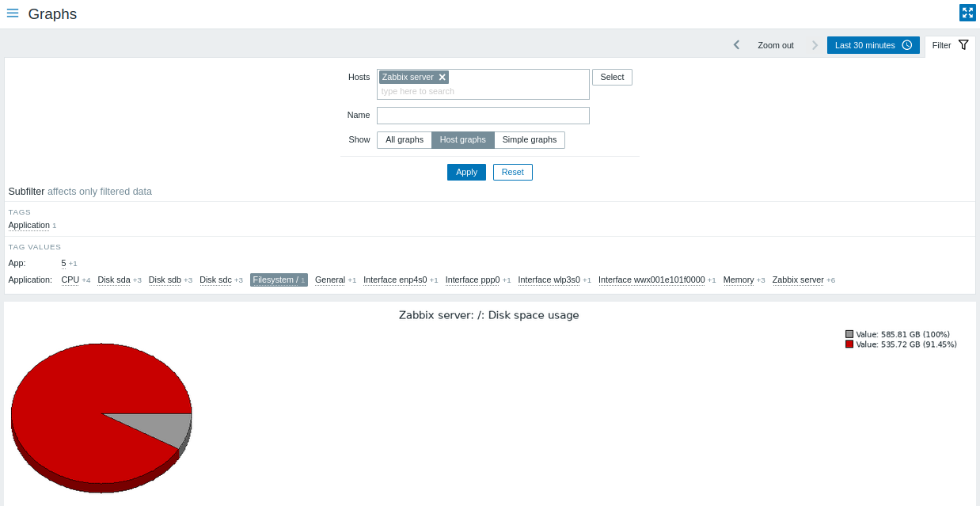This screenshot has height=506, width=980.
Task: Filter by Memory application
Action: pos(739,280)
